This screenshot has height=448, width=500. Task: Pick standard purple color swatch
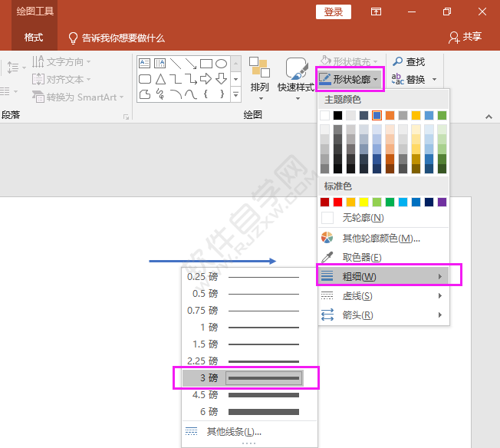[442, 202]
